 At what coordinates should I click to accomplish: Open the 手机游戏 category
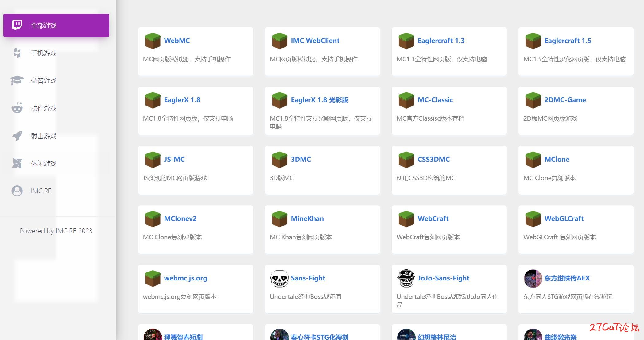pyautogui.click(x=56, y=53)
